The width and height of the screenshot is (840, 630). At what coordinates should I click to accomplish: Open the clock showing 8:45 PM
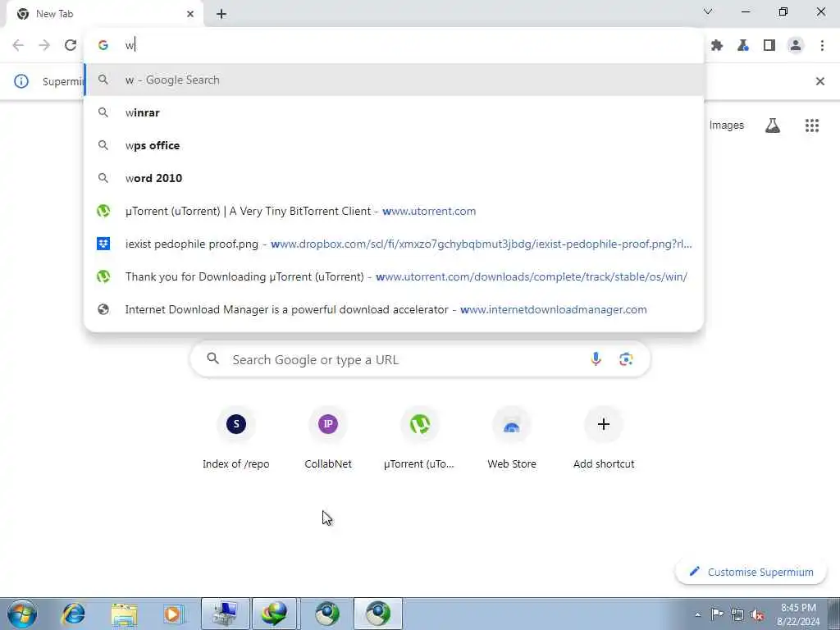(798, 614)
